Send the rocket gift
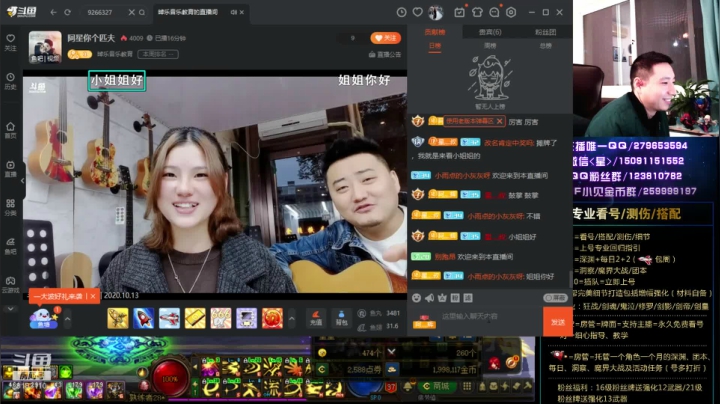 (144, 318)
